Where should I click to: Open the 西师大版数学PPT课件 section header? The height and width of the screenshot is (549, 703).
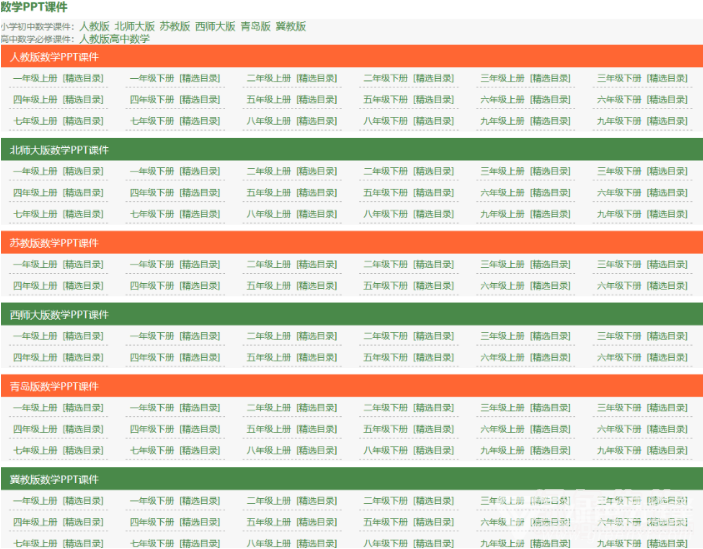point(59,315)
